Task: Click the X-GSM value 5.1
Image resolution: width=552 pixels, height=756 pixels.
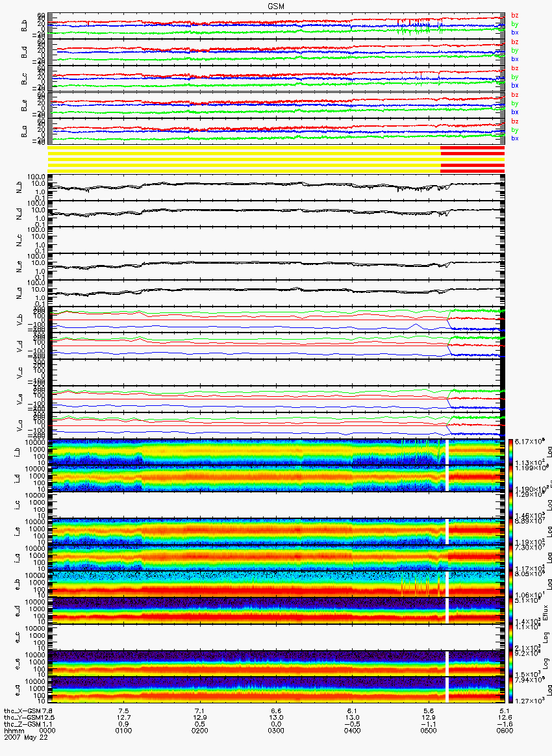Action: [505, 711]
